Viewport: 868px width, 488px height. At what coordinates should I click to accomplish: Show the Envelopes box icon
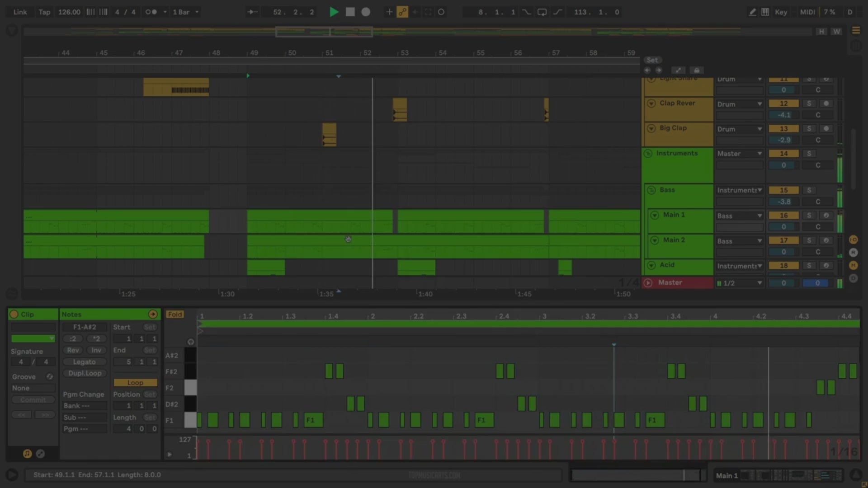tap(40, 454)
